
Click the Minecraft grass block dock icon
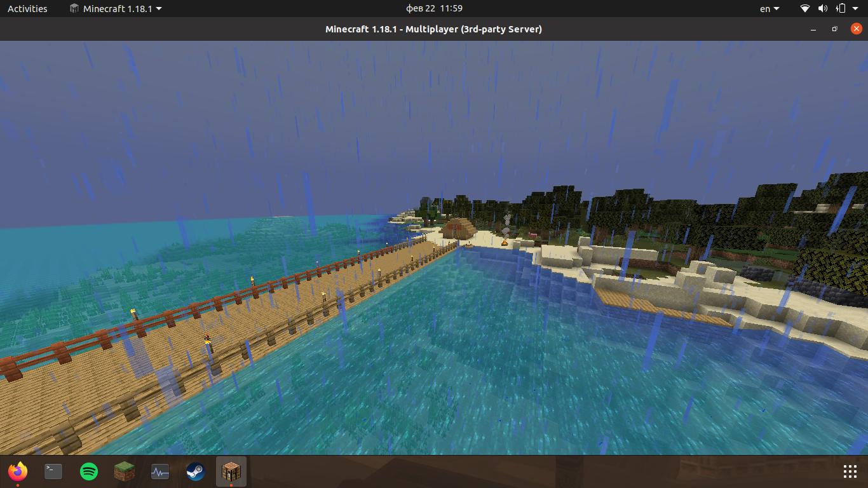(125, 471)
